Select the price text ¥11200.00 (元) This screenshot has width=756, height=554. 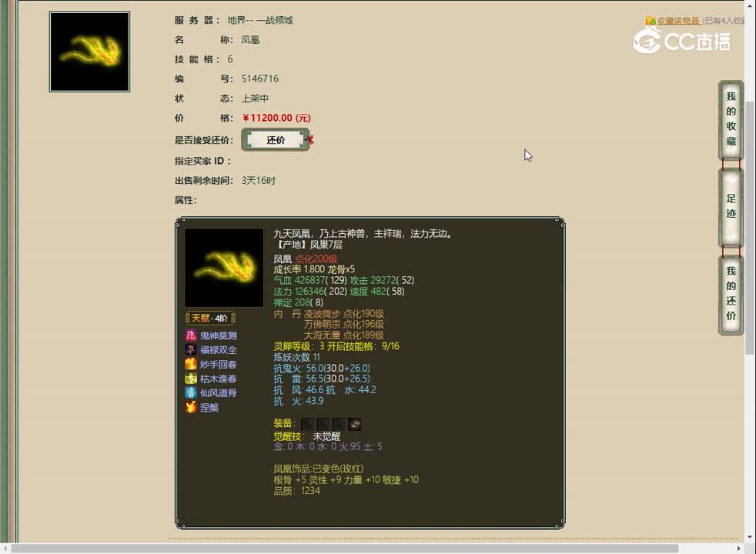pos(276,118)
